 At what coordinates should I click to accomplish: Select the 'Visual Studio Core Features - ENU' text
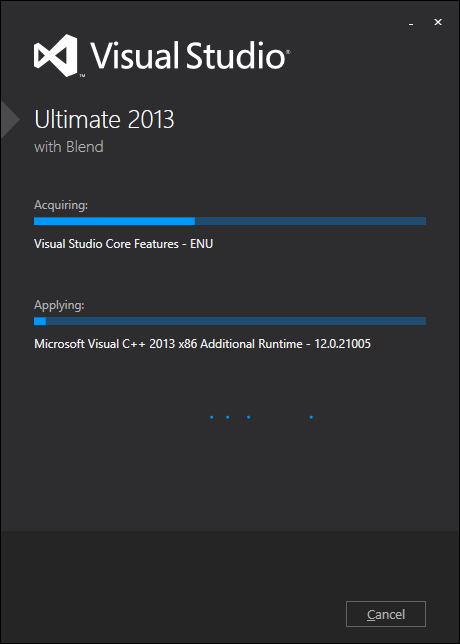point(124,244)
